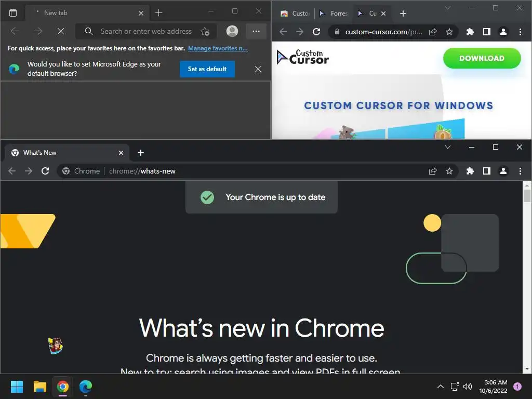Open profile icon in top Chrome

[503, 32]
